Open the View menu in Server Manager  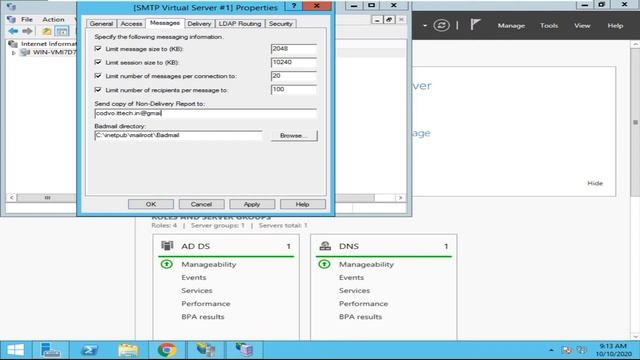(x=582, y=25)
